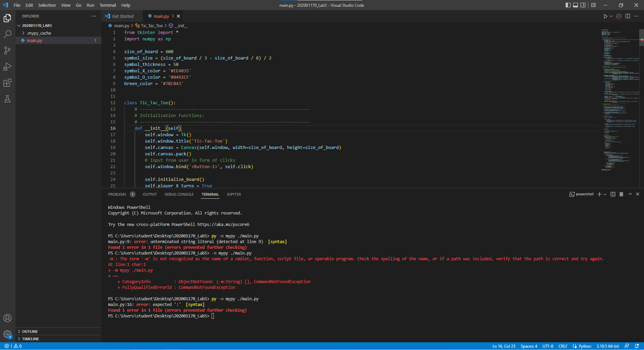Viewport: 644px width, 350px height.
Task: Open the Edit menu
Action: (29, 5)
